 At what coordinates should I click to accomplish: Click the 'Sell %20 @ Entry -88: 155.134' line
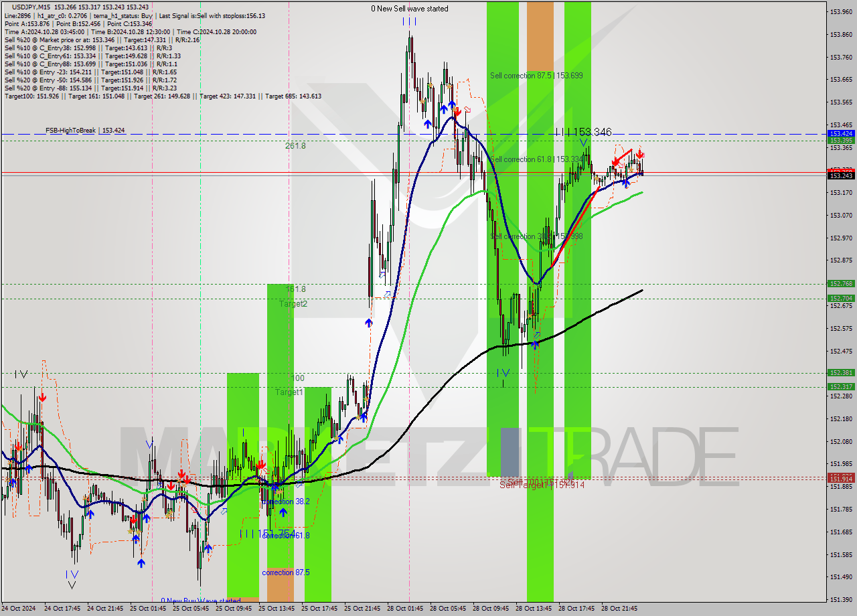90,88
